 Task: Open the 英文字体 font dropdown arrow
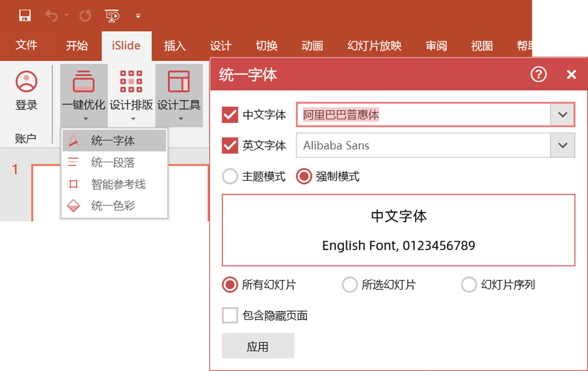click(x=563, y=145)
